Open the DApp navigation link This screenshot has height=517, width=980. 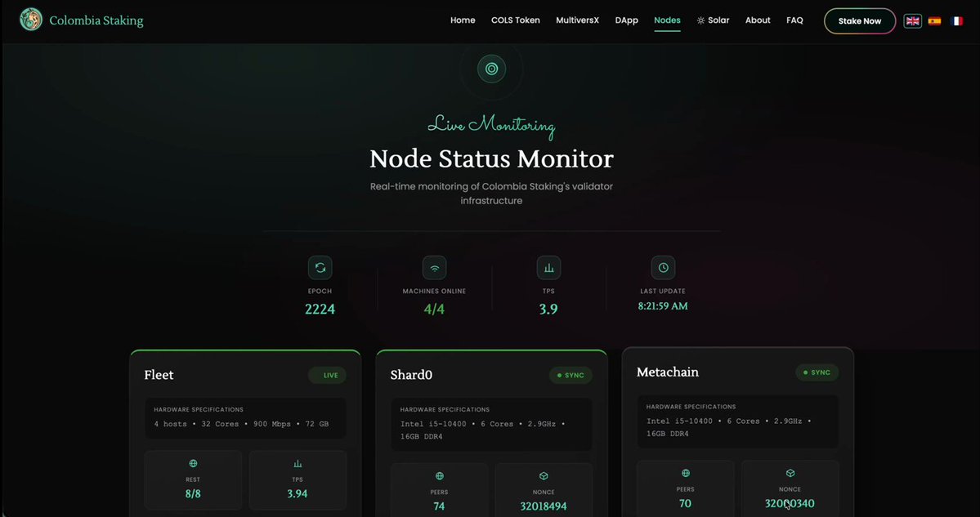tap(626, 20)
